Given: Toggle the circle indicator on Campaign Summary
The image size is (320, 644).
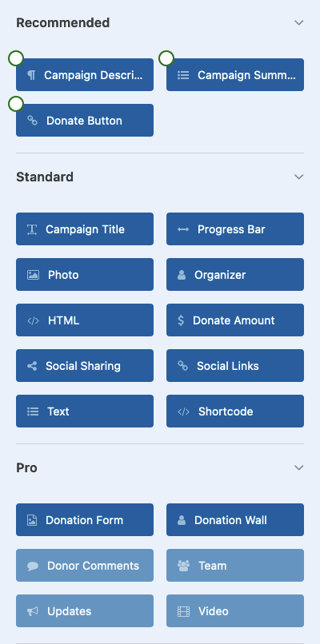Looking at the screenshot, I should [x=166, y=58].
